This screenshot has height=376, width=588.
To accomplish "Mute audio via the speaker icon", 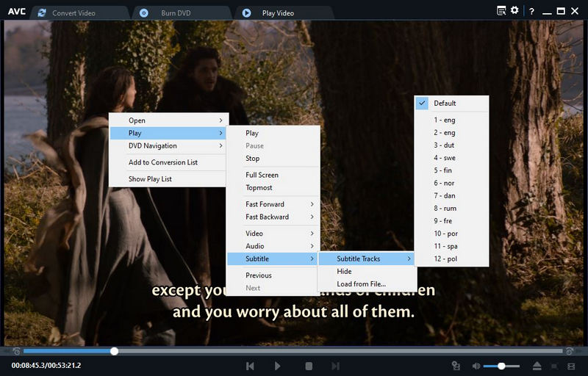I will pyautogui.click(x=476, y=366).
